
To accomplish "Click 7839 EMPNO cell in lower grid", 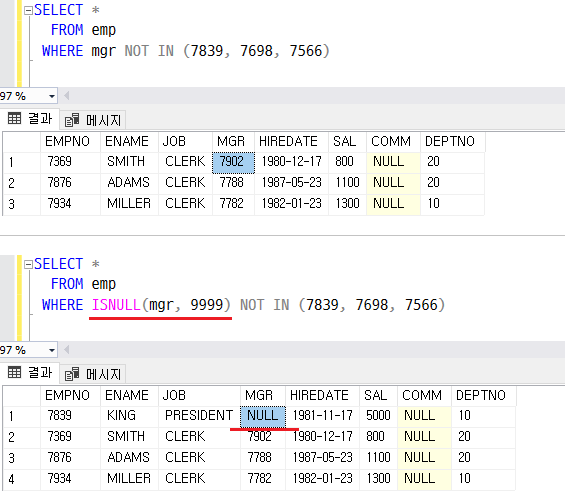I will pos(71,417).
